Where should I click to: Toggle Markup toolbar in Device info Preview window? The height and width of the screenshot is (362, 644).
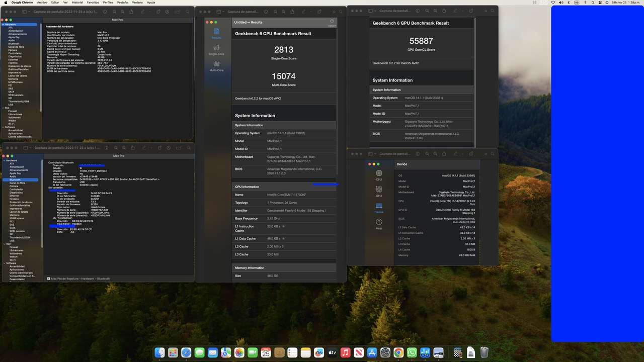(455, 154)
